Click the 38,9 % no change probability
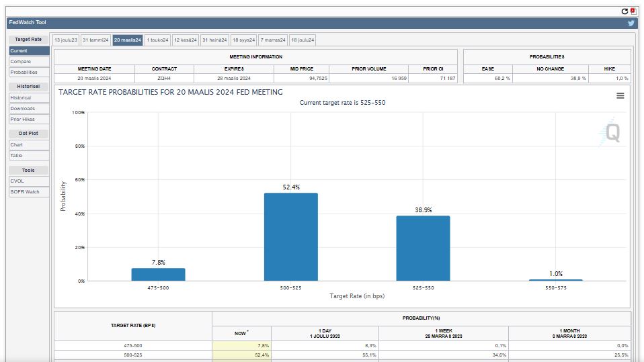This screenshot has height=362, width=644. (x=578, y=78)
